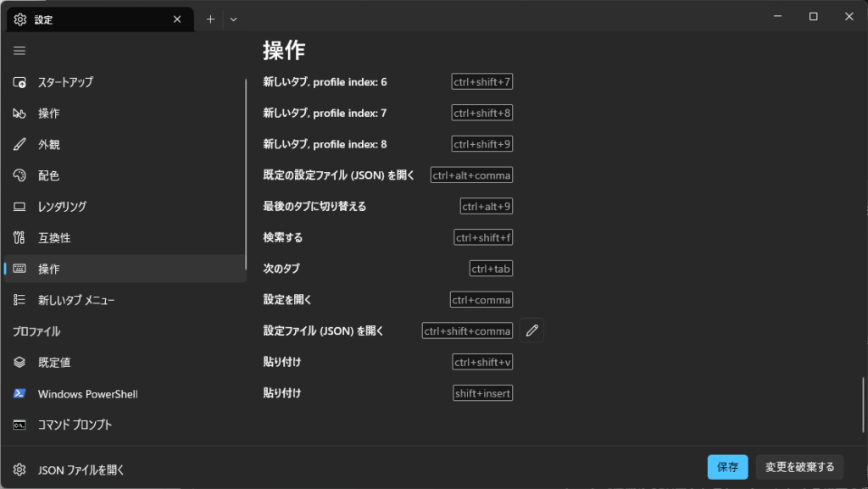This screenshot has width=868, height=489.
Task: Select the Windows PowerShell profile
Action: tap(89, 393)
